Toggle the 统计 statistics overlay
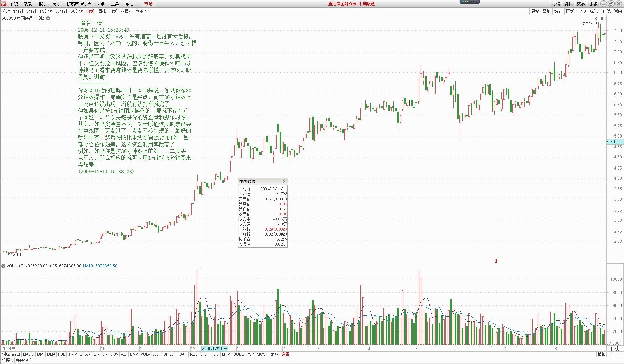 coord(558,11)
